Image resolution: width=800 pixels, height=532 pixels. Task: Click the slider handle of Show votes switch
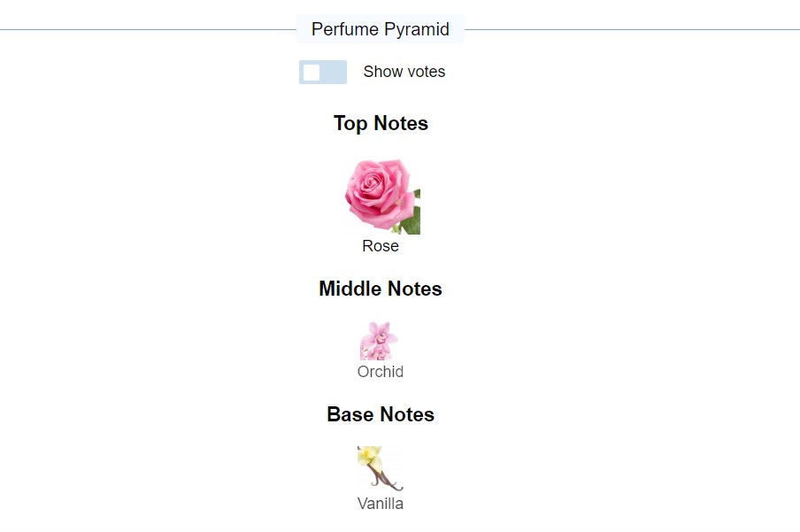pos(312,72)
